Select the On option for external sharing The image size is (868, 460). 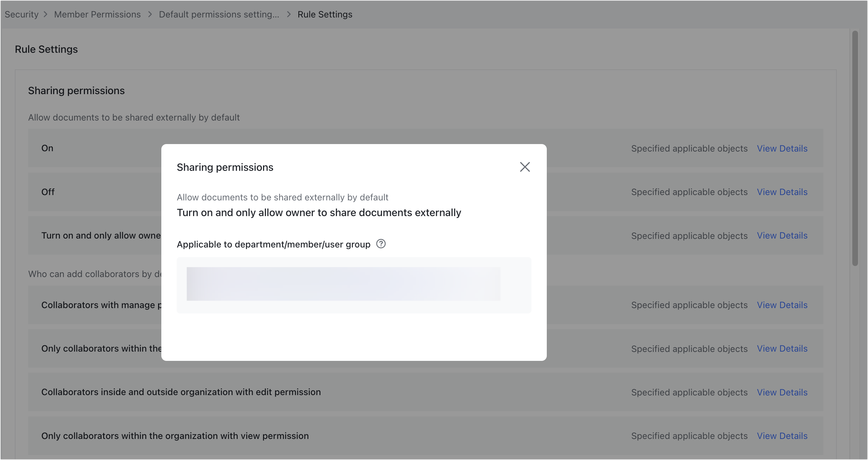47,148
